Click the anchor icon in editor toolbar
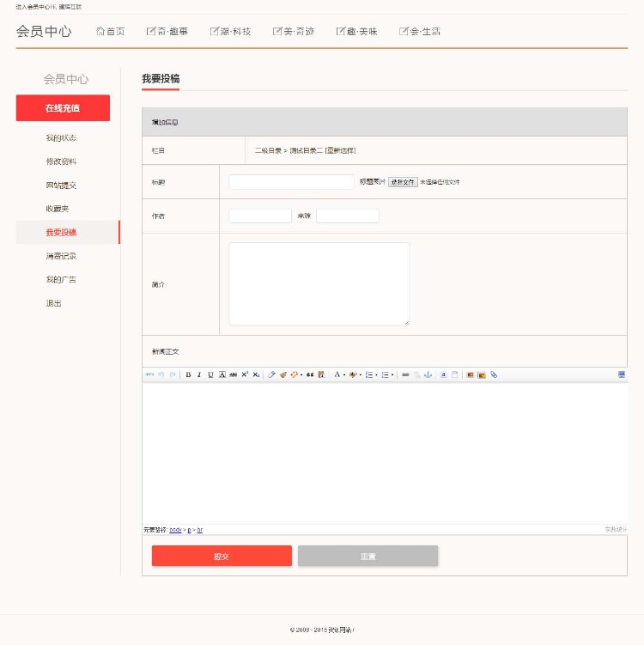The image size is (644, 645). tap(428, 374)
